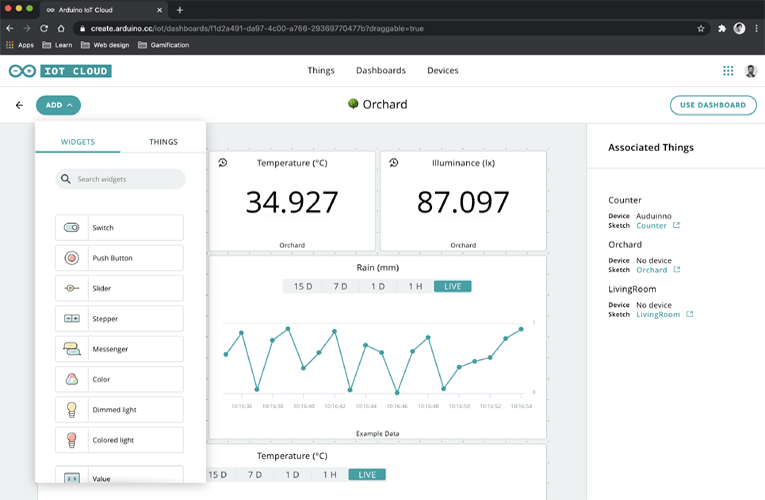Select 1 H on lower Temperature chart

coord(330,475)
